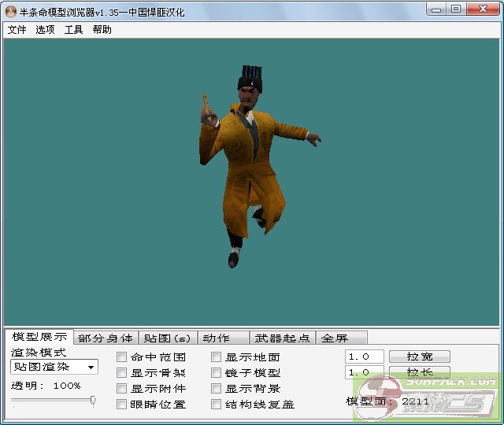Open the 工具 menu
This screenshot has width=504, height=425.
click(73, 30)
